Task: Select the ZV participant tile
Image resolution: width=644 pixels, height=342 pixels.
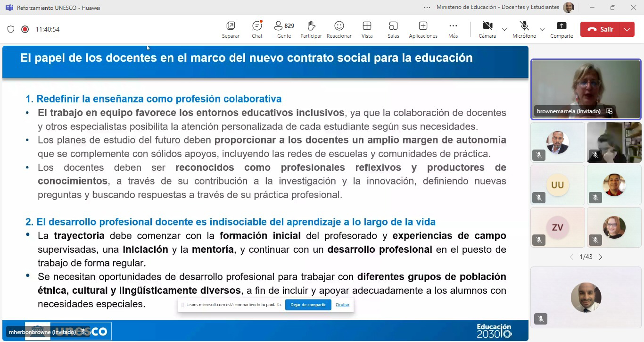Action: (558, 227)
